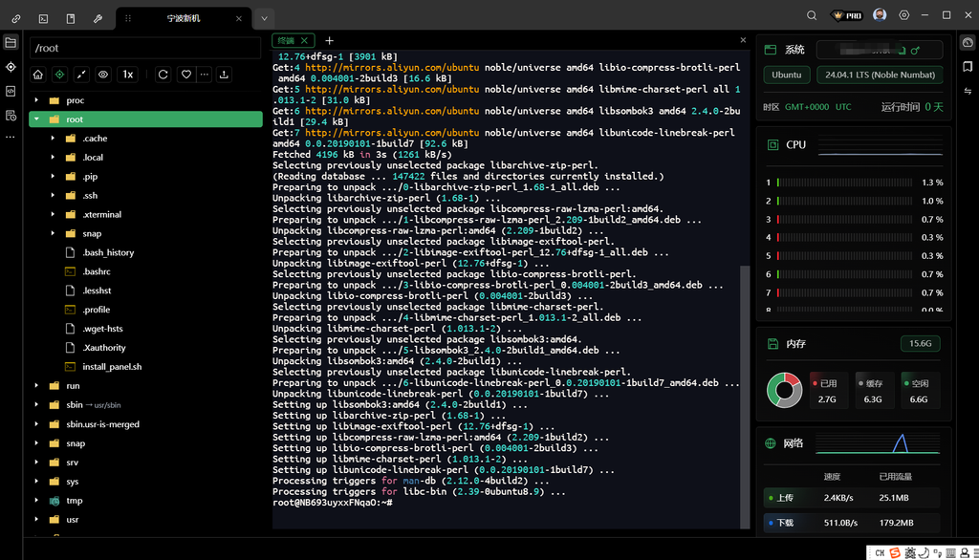The height and width of the screenshot is (560, 979).
Task: Add a new terminal tab
Action: click(329, 40)
